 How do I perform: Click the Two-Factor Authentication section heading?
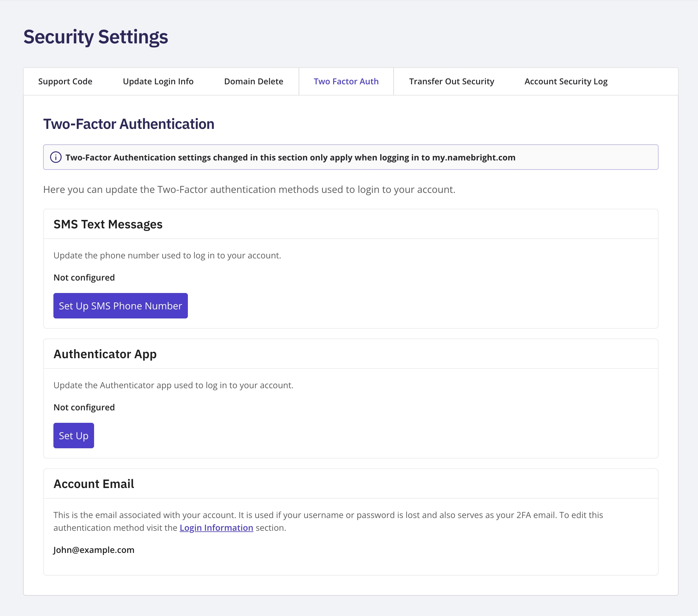(x=129, y=124)
